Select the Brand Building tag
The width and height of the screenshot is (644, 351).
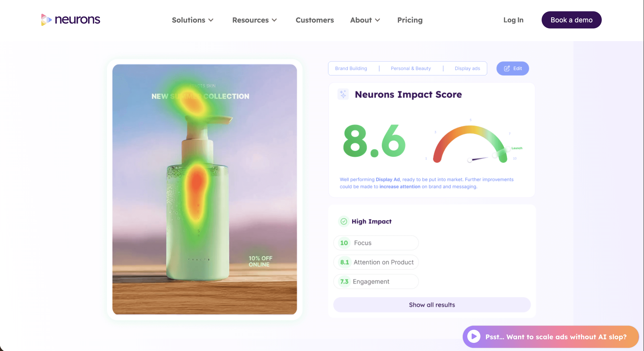pyautogui.click(x=351, y=68)
